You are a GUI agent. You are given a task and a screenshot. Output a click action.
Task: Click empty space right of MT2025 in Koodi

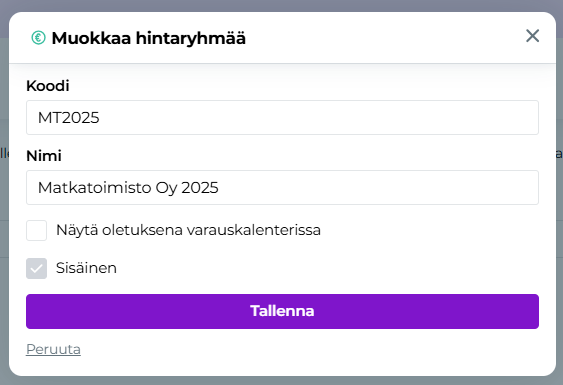click(319, 117)
